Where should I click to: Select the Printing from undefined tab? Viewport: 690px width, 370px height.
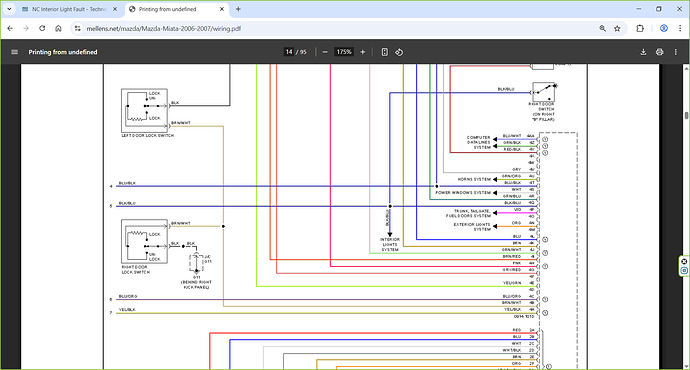176,9
